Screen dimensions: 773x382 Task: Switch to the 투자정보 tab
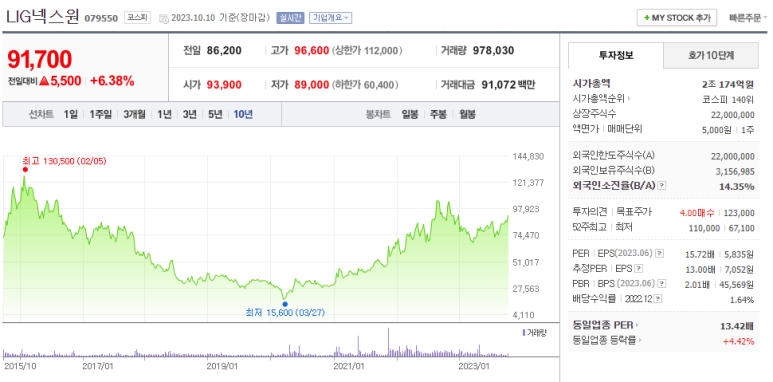pos(616,55)
